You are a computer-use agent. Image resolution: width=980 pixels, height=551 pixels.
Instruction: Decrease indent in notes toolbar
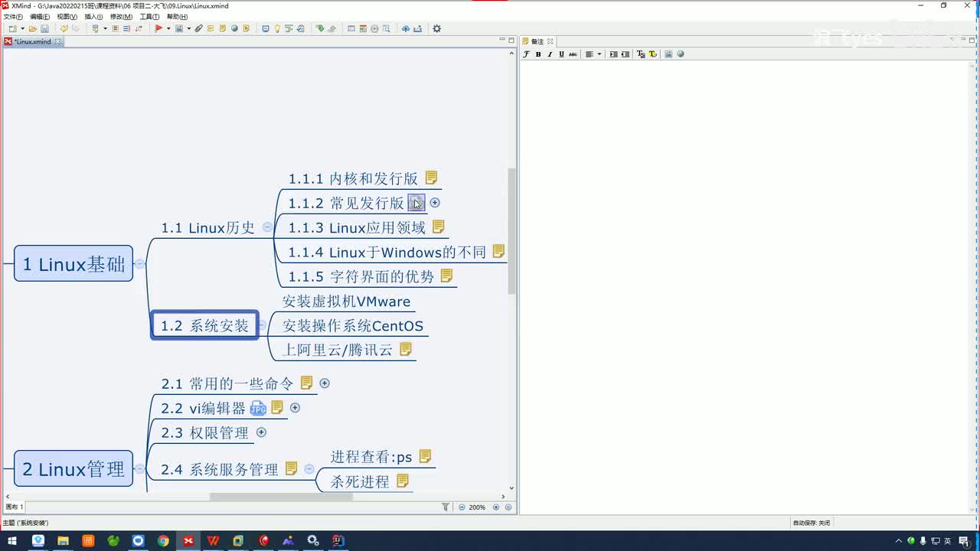pos(626,54)
